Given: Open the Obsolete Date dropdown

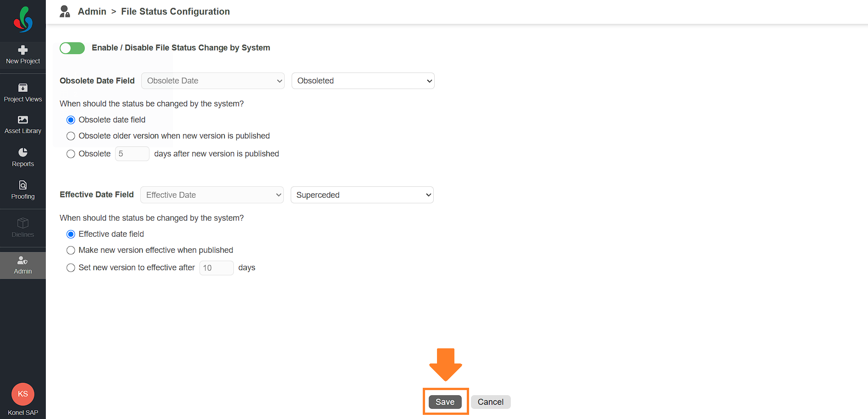Looking at the screenshot, I should click(213, 81).
